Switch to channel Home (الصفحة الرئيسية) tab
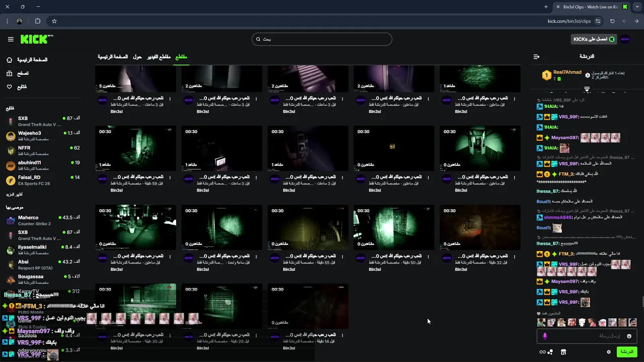The image size is (644, 362). (x=113, y=57)
